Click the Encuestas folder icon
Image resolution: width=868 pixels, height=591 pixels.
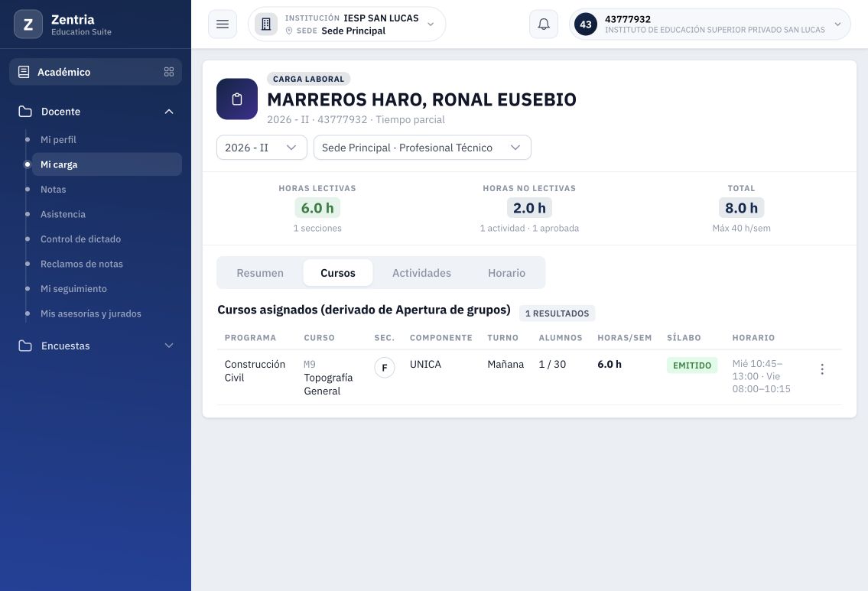click(x=25, y=346)
